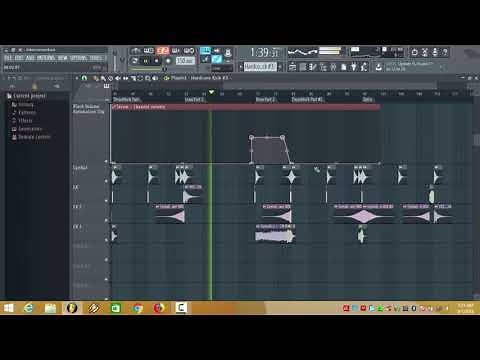Select the Draw pencil tool in playlist

pos(95,78)
